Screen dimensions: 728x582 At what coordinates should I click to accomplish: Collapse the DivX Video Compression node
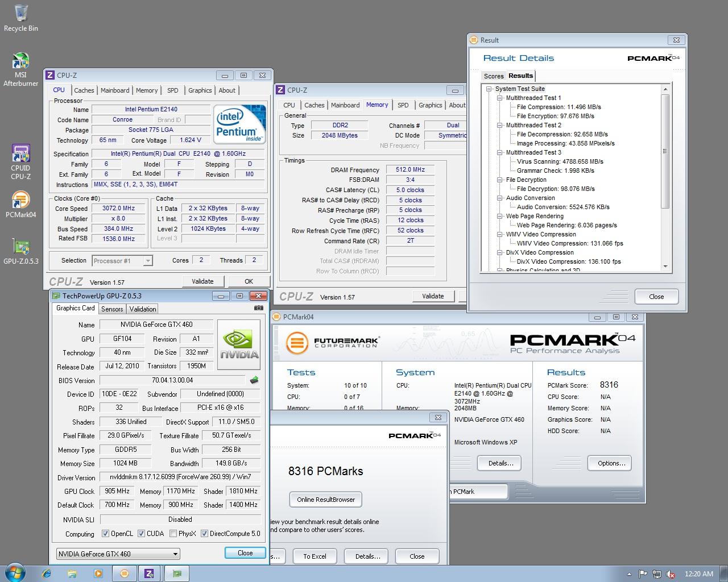[499, 252]
